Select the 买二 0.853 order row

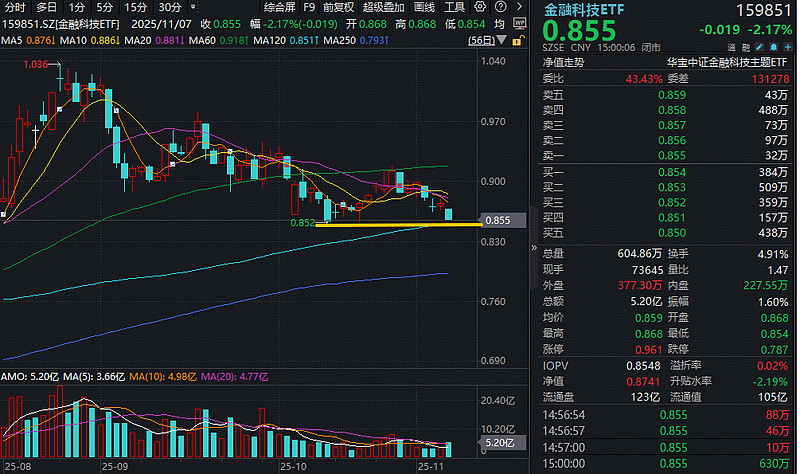click(665, 187)
